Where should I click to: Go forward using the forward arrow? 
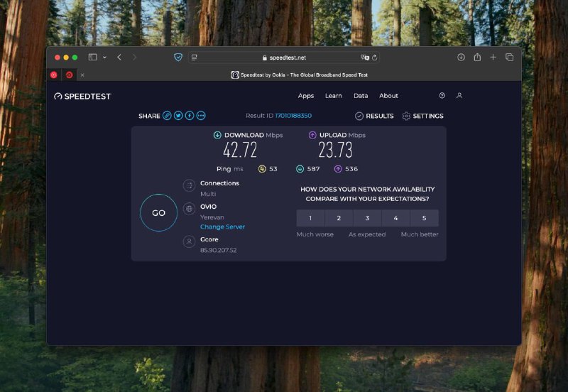point(134,58)
